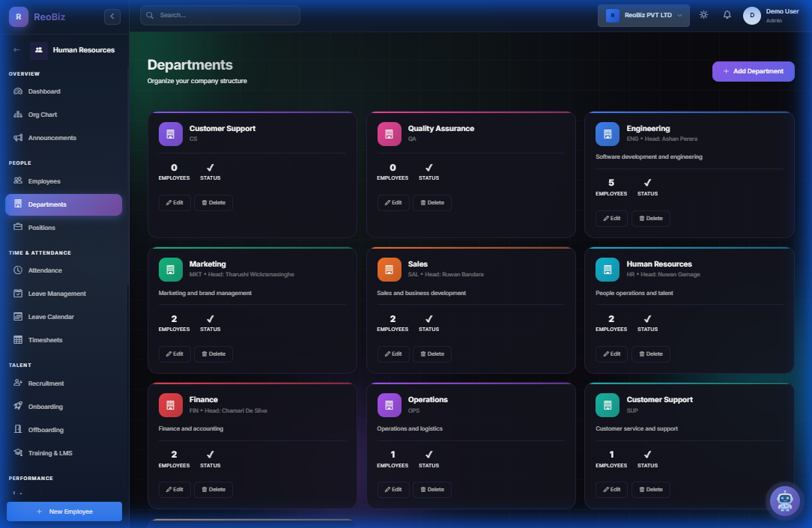Edit the Marketing department
The width and height of the screenshot is (812, 528).
175,353
